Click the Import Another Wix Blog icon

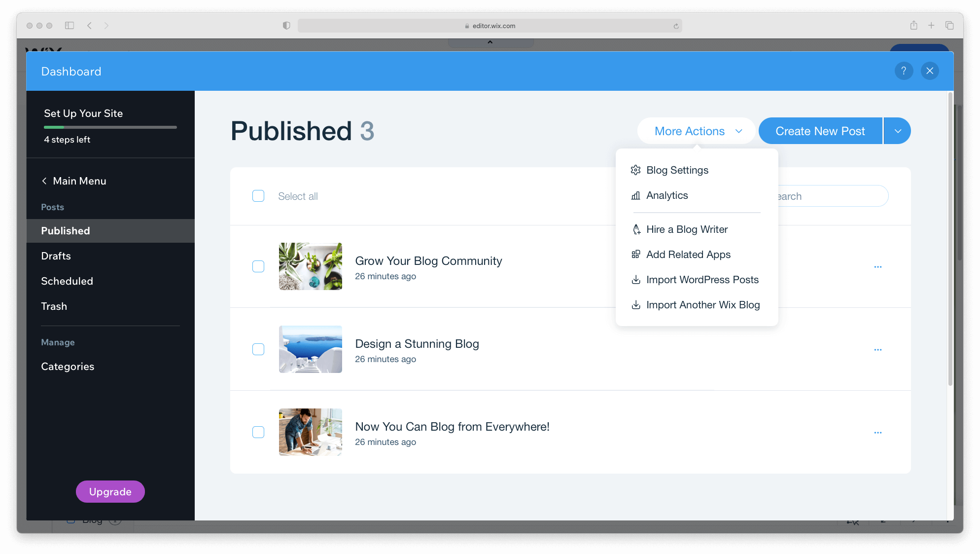635,305
